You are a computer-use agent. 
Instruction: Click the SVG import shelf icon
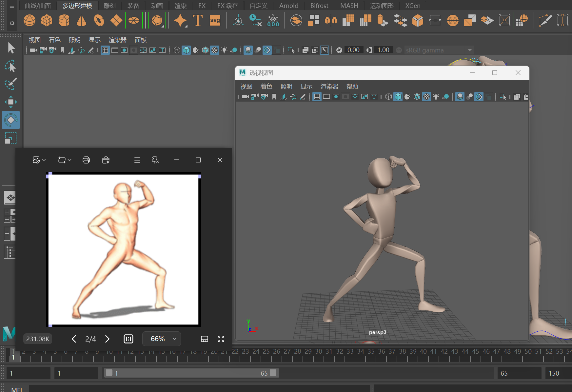[x=215, y=20]
